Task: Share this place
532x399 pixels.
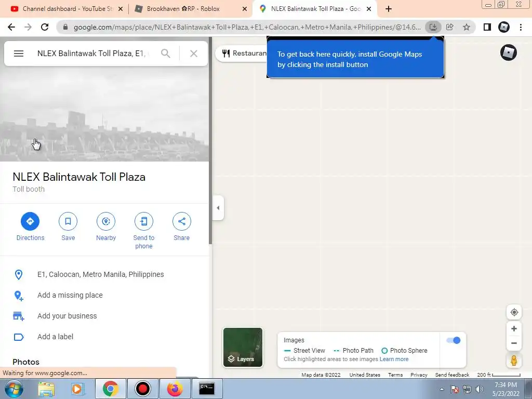Action: point(181,227)
